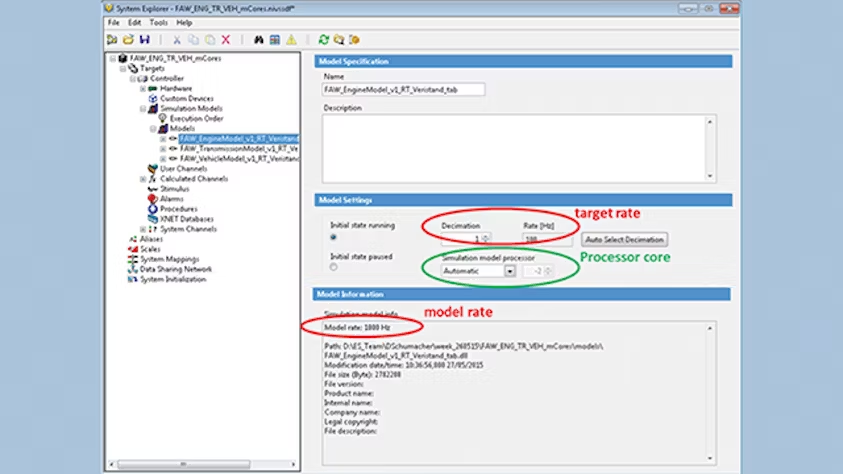Select Initial state running radio button
The height and width of the screenshot is (474, 843).
334,238
